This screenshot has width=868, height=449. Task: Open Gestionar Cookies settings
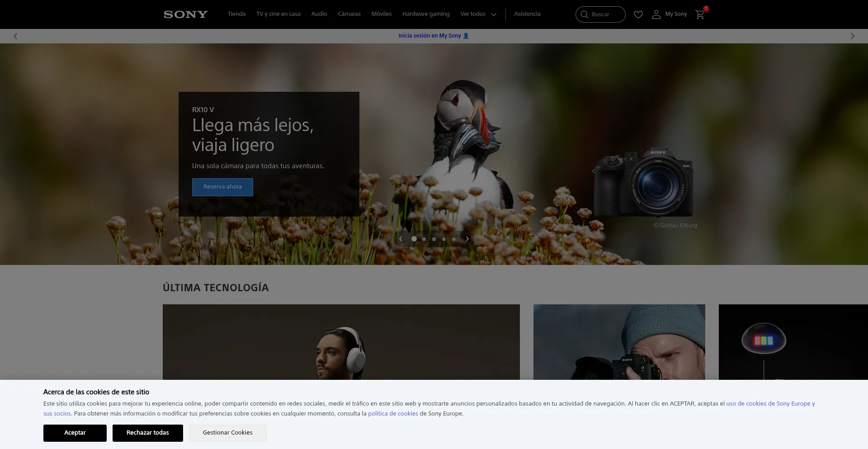(228, 433)
